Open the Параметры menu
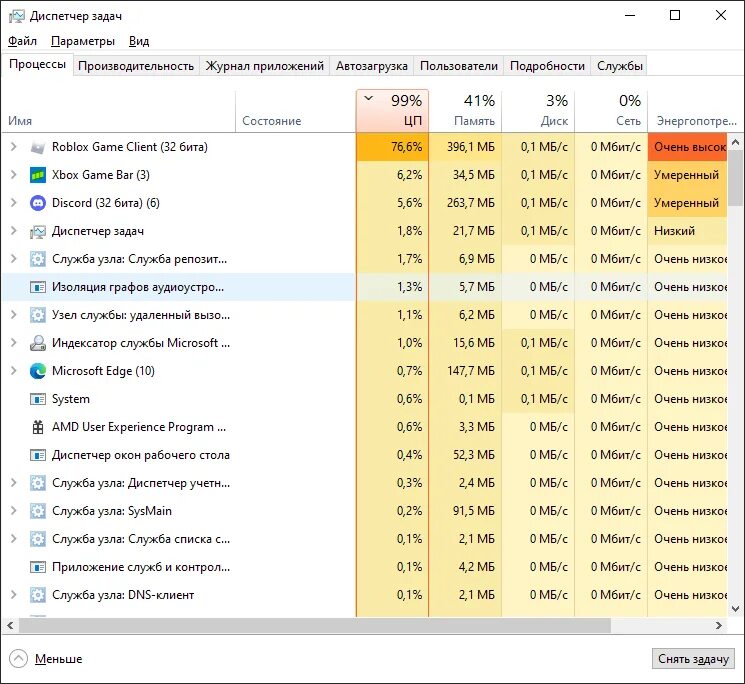The height and width of the screenshot is (684, 745). click(x=83, y=41)
